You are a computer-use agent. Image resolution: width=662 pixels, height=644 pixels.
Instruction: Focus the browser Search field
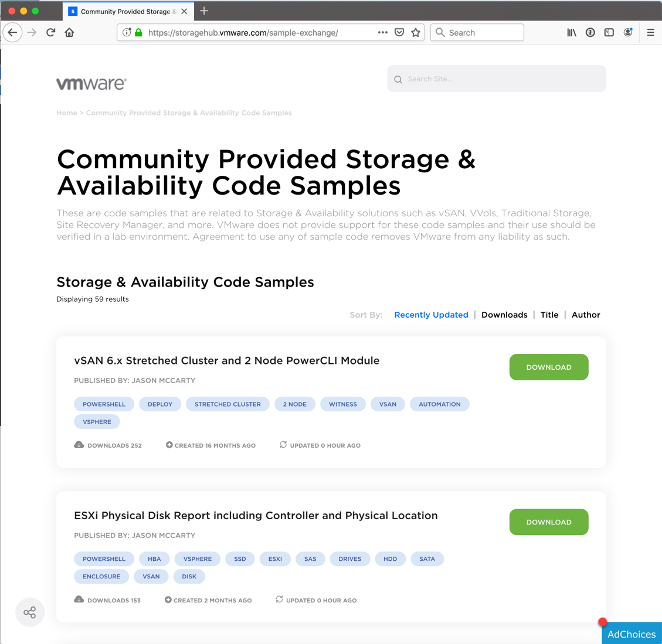point(477,32)
